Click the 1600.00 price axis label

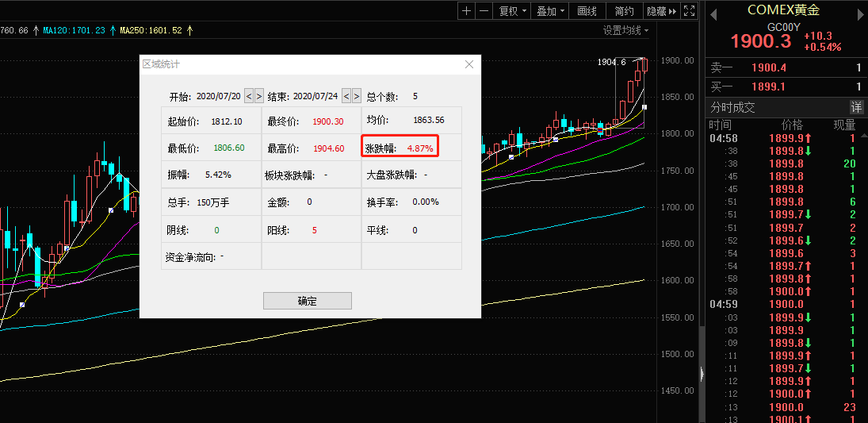point(678,280)
